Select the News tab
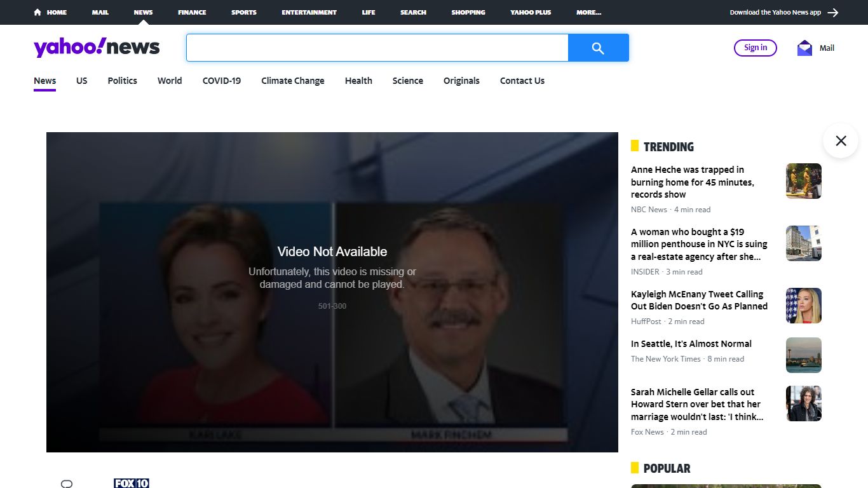Viewport: 868px width, 488px height. 44,81
